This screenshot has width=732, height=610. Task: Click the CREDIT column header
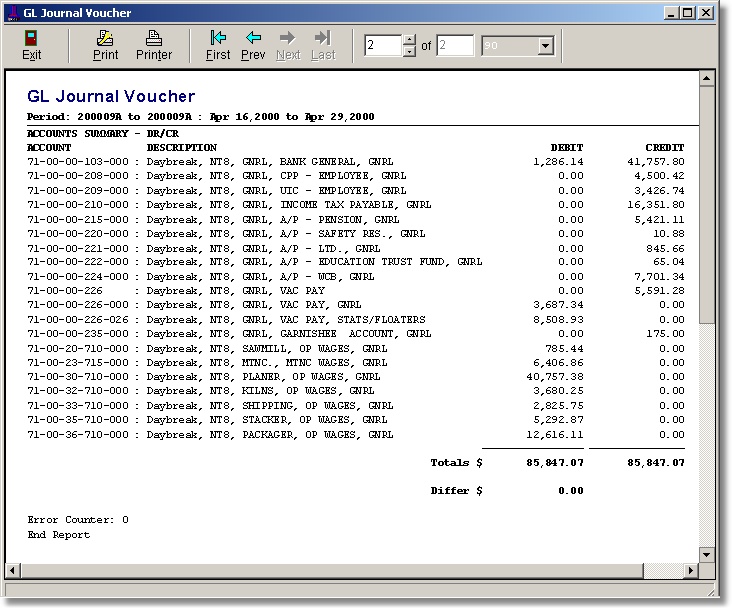click(x=665, y=147)
